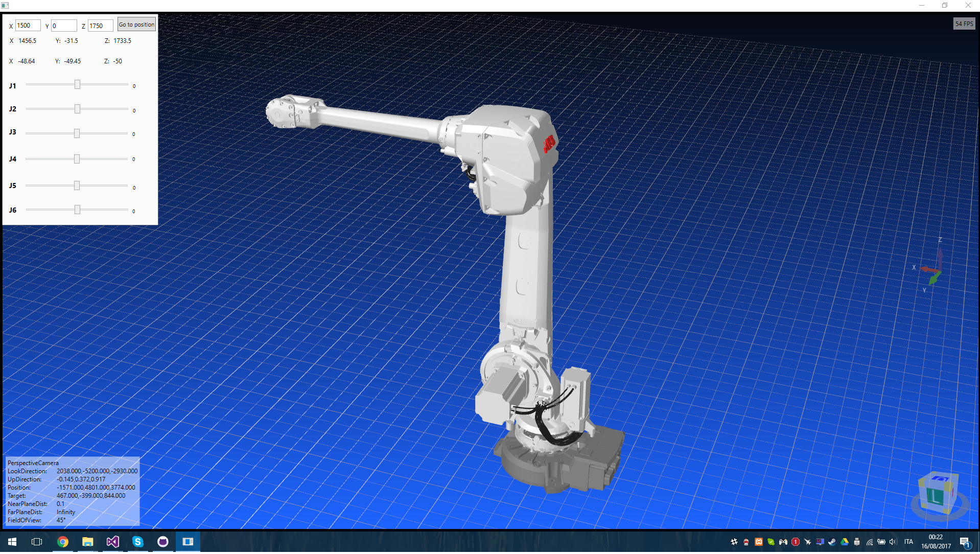Click the J6 joint slider thumb
Viewport: 980px width, 554px height.
pyautogui.click(x=77, y=210)
